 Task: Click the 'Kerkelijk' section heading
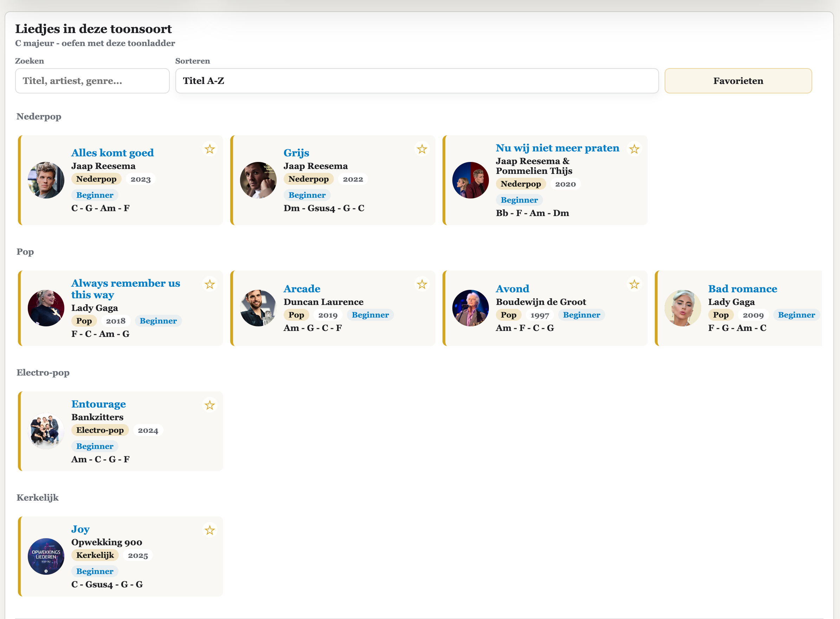click(38, 497)
